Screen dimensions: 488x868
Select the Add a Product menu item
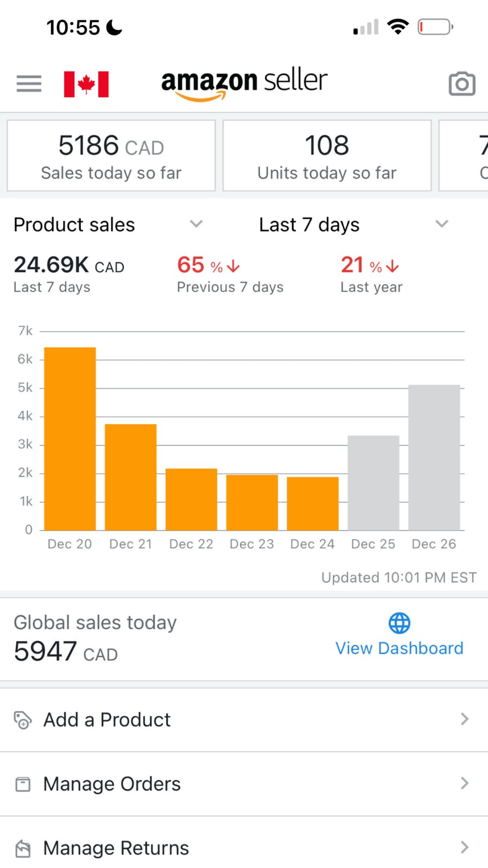pos(107,720)
